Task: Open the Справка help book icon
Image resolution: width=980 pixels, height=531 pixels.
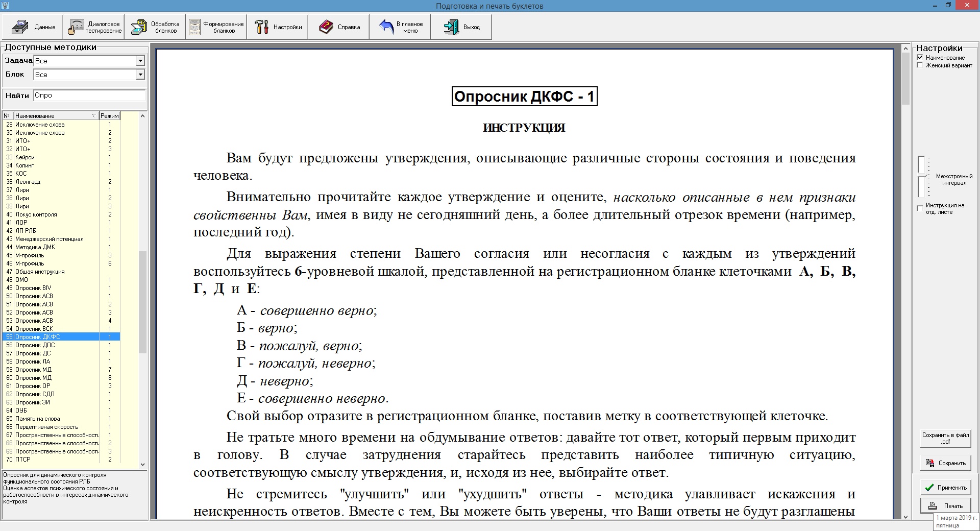Action: [x=326, y=27]
